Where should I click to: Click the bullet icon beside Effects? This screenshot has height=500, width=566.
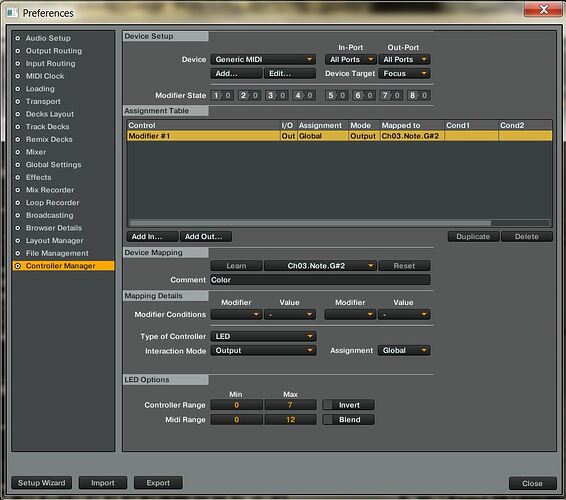click(x=18, y=177)
